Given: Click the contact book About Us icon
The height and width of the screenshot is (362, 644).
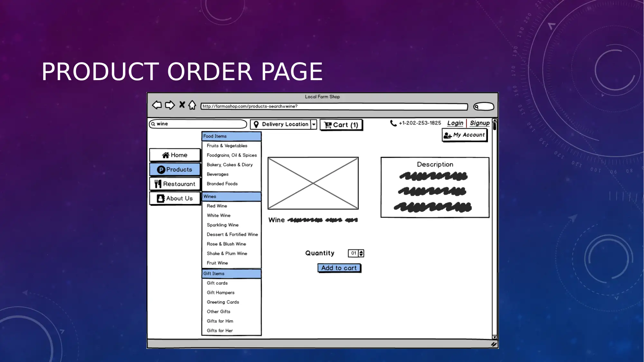Looking at the screenshot, I should point(161,199).
